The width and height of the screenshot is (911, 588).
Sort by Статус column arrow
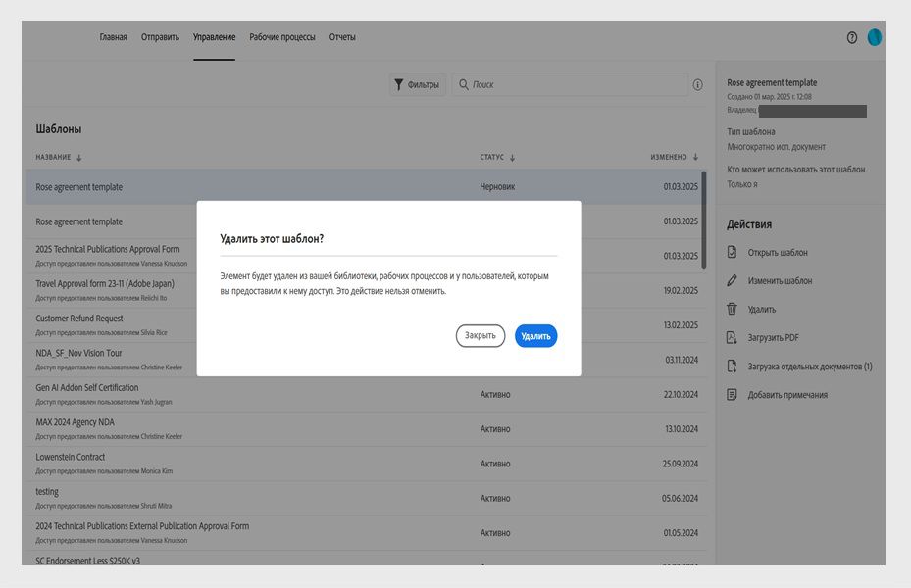[x=512, y=158]
